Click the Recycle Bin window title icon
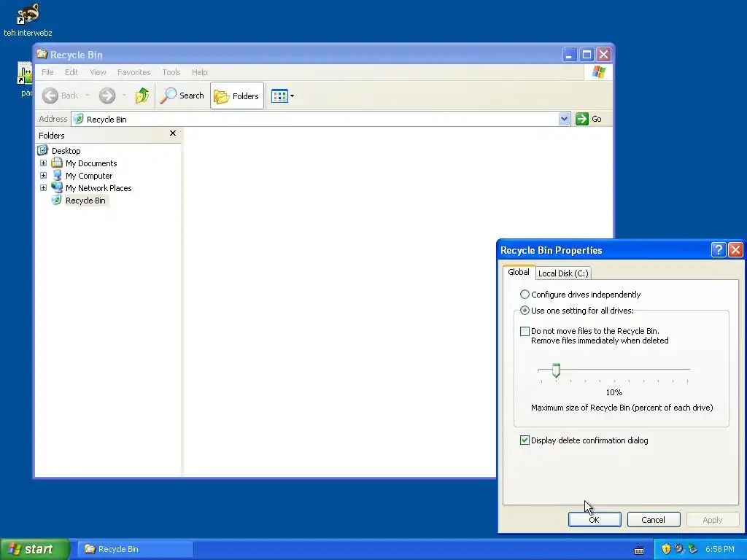747x560 pixels. click(x=42, y=54)
